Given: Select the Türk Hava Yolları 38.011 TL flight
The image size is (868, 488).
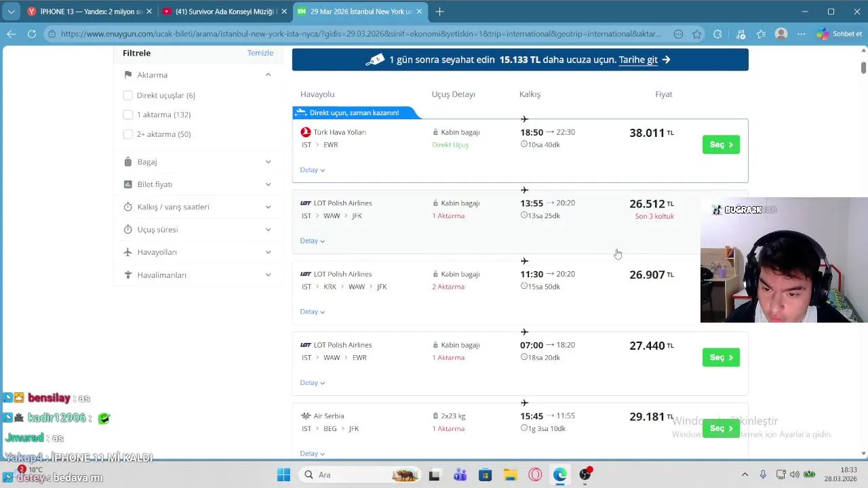Looking at the screenshot, I should point(721,144).
